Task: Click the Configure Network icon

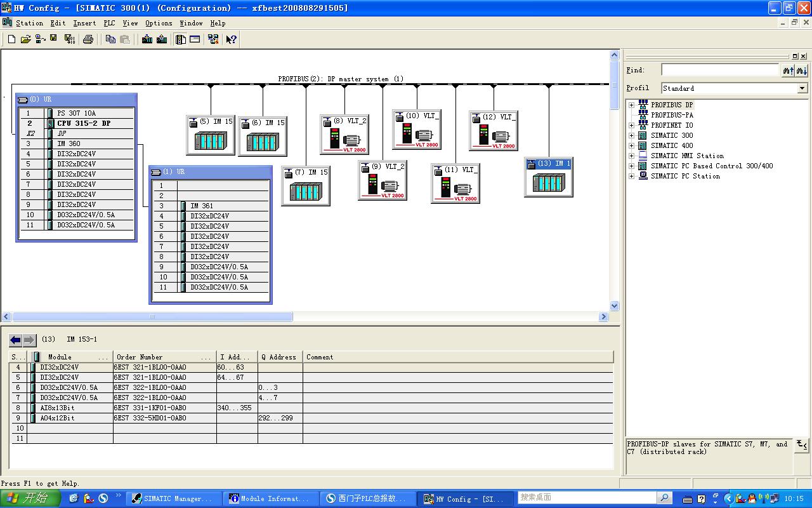Action: (x=213, y=39)
